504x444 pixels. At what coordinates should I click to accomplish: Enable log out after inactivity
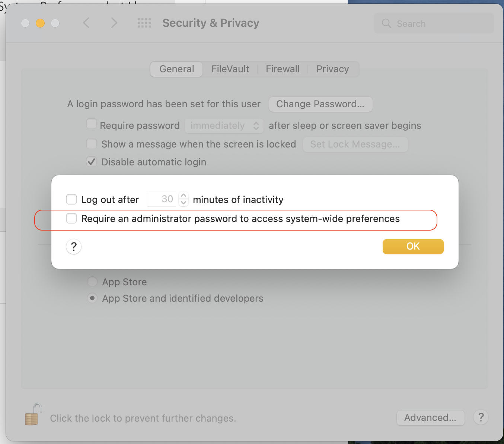pyautogui.click(x=71, y=199)
